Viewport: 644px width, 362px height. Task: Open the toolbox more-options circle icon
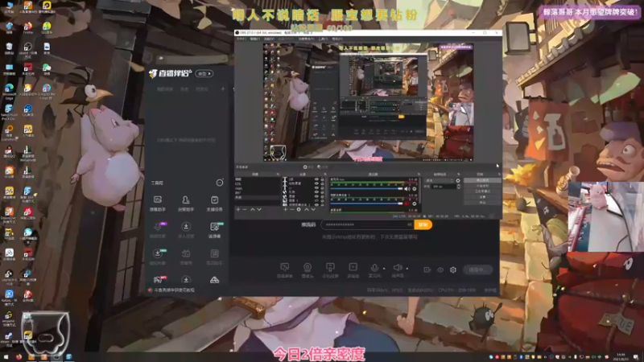220,183
